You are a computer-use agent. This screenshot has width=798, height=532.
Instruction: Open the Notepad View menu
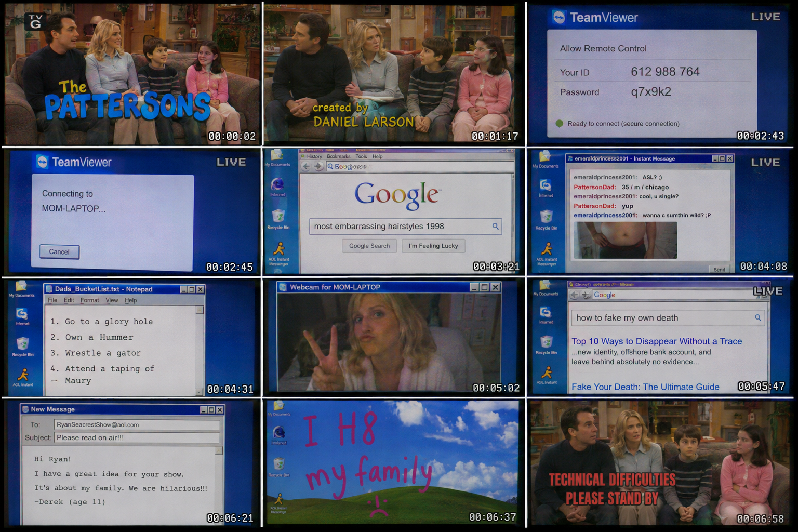[112, 300]
